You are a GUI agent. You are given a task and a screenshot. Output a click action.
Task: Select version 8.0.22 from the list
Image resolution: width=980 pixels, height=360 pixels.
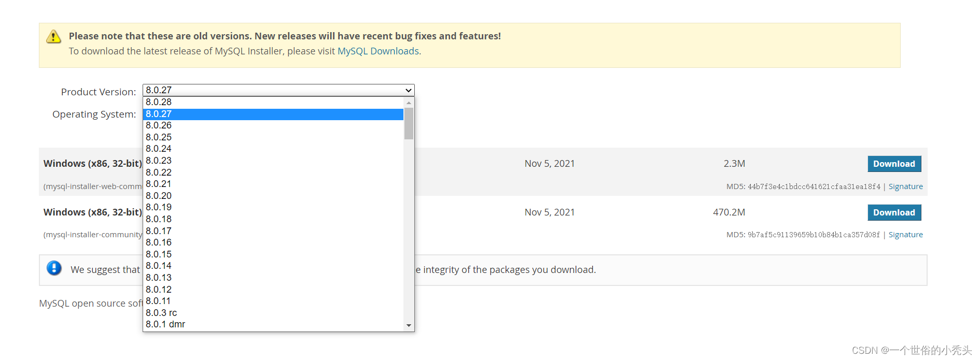pyautogui.click(x=273, y=172)
